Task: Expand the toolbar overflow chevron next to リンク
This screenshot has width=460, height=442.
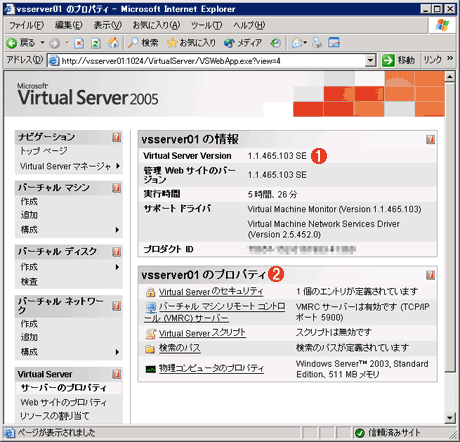Action: pyautogui.click(x=450, y=59)
